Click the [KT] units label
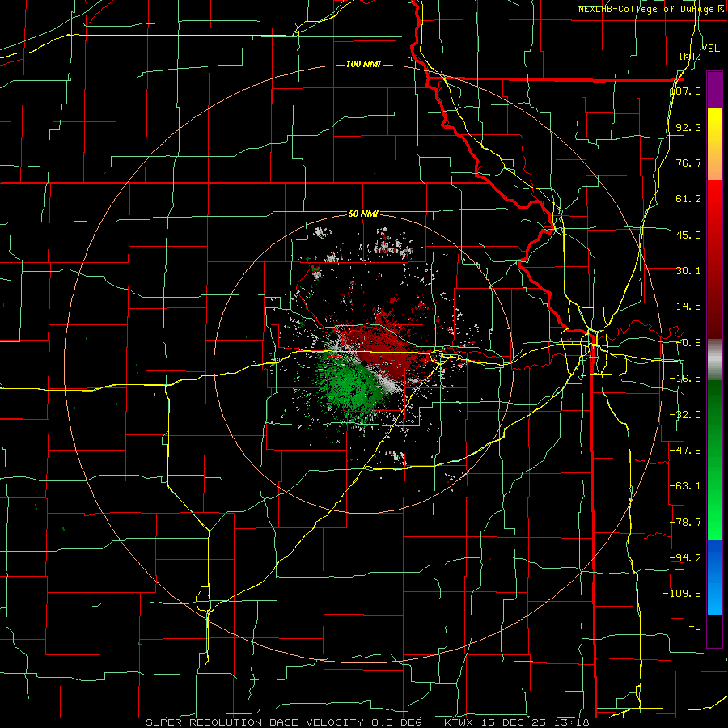Viewport: 728px width, 728px height. pyautogui.click(x=690, y=56)
